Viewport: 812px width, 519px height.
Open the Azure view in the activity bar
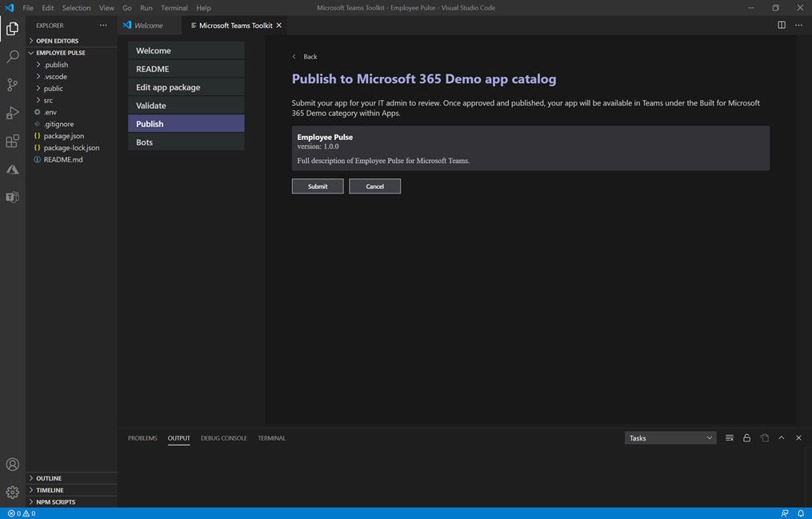(13, 169)
